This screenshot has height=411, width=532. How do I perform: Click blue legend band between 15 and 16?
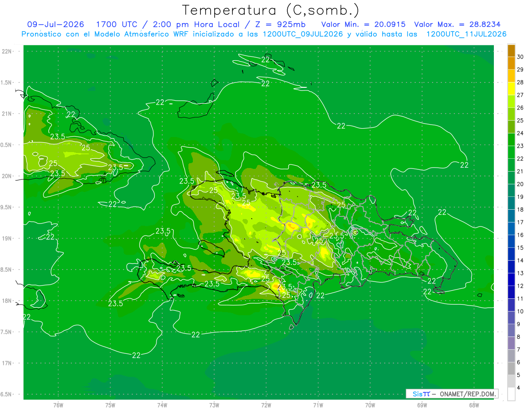click(511, 241)
